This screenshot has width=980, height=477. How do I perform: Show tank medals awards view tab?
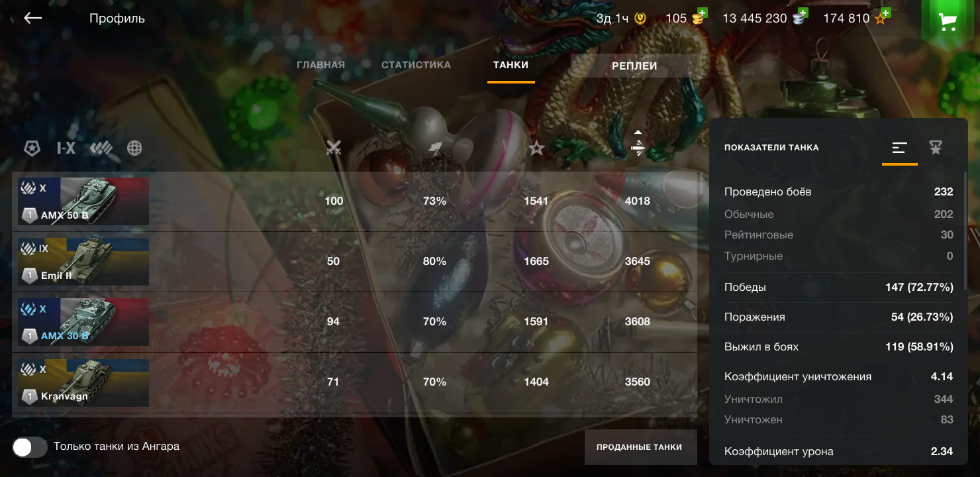click(x=936, y=148)
